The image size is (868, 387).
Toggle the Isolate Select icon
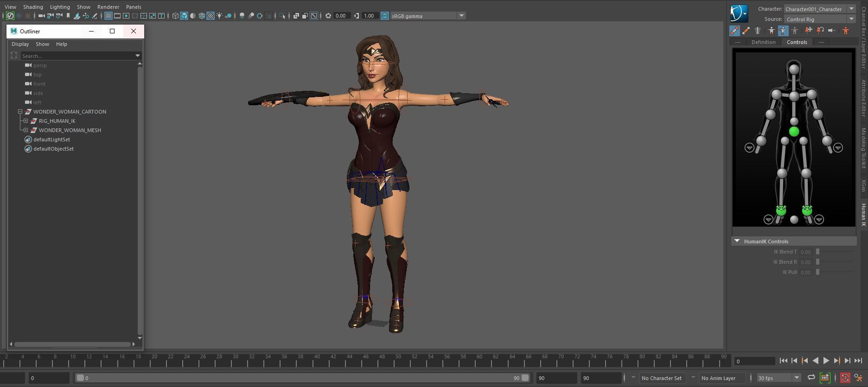(x=282, y=16)
